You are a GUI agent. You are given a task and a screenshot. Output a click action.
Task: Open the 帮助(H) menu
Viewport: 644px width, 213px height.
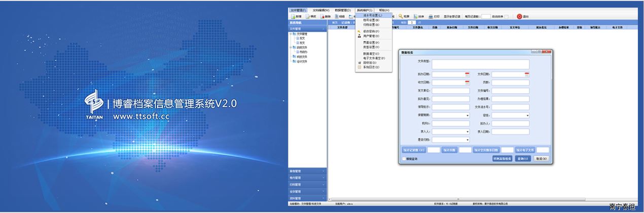384,10
